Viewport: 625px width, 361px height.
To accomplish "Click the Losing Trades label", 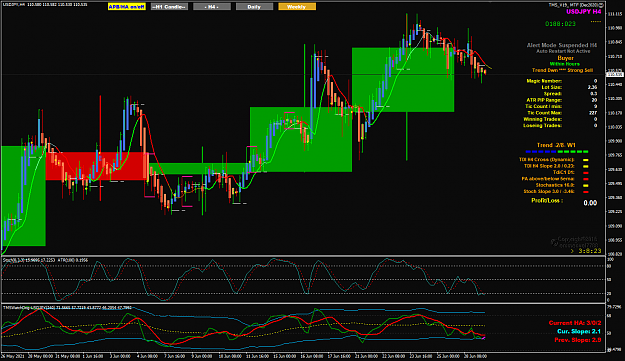I will (x=542, y=126).
